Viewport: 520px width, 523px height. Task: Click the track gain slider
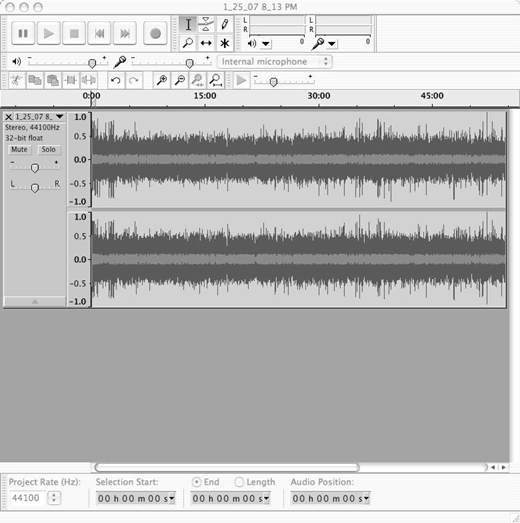pos(35,166)
